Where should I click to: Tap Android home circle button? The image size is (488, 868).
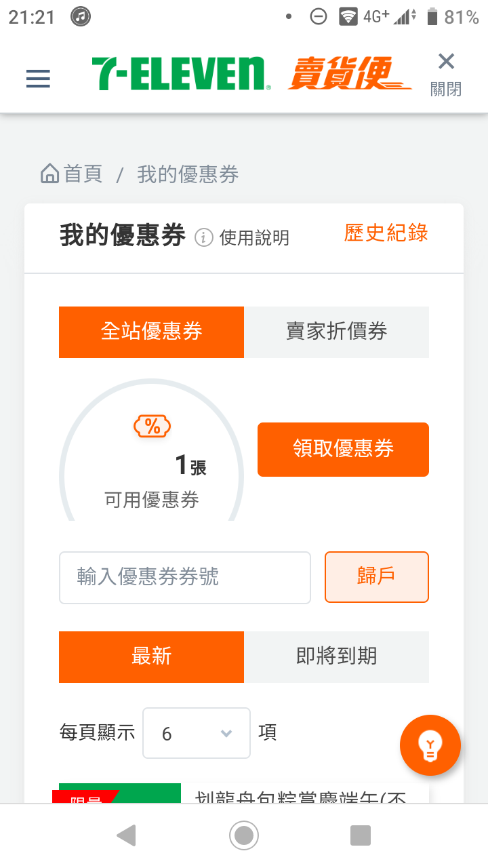point(244,835)
